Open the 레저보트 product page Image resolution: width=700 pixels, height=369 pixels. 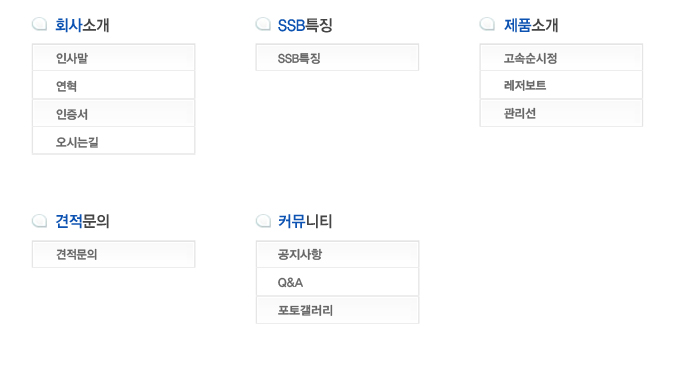[x=561, y=85]
